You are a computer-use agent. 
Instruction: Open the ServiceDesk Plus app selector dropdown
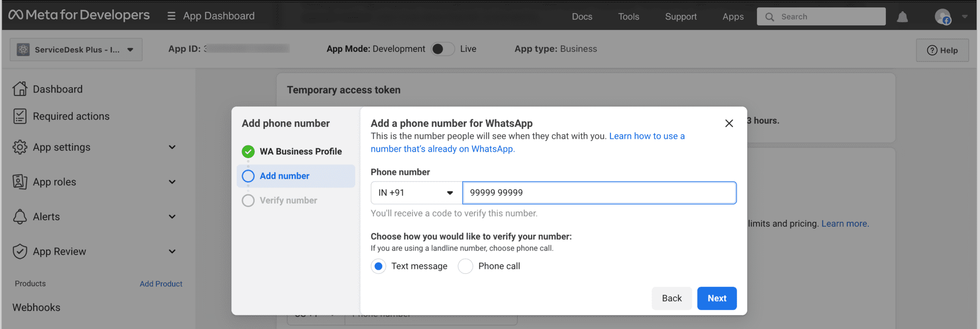point(76,50)
